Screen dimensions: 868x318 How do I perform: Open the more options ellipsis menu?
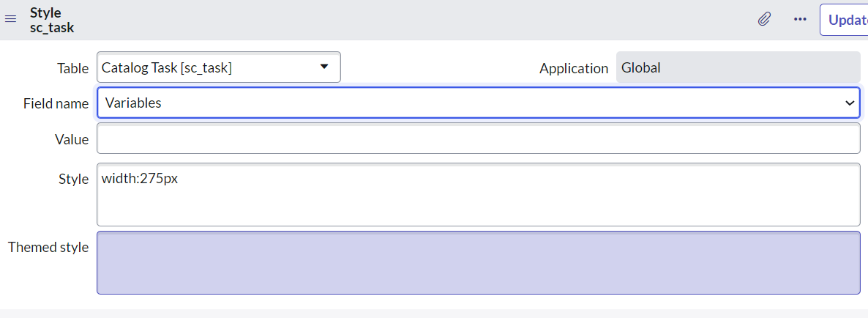click(800, 19)
